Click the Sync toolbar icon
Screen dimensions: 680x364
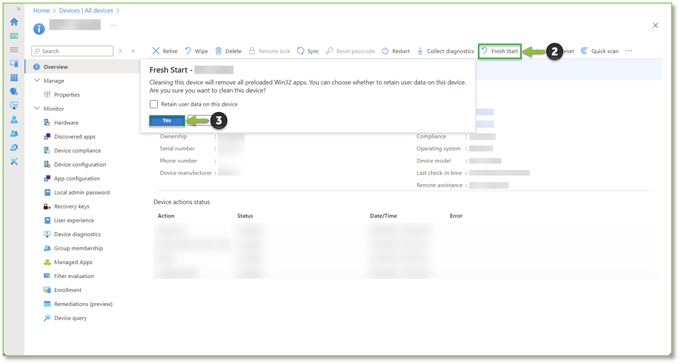(x=301, y=51)
